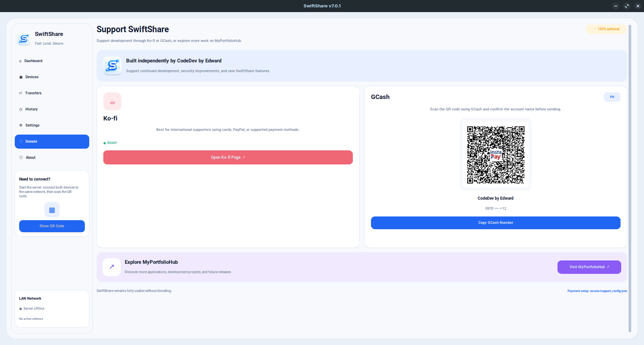Click the Support development through Ko-fi subtitle
644x345 pixels.
(x=169, y=41)
